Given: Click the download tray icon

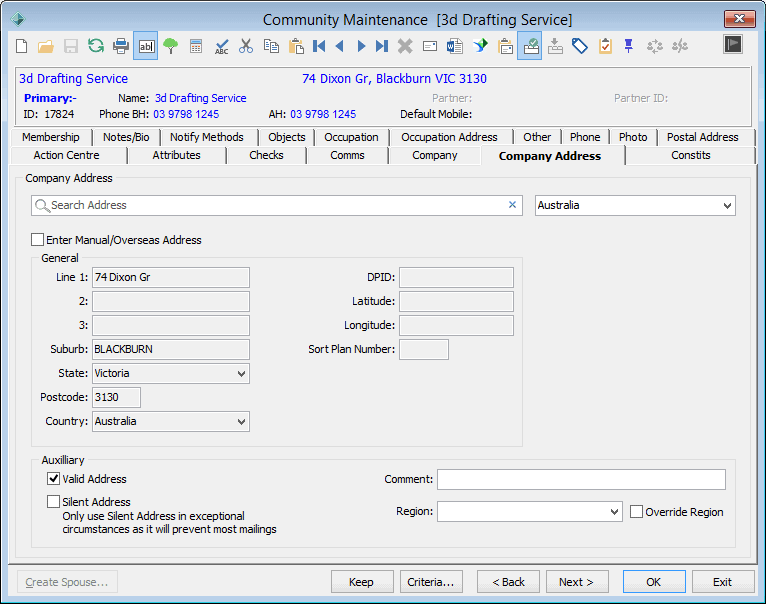Looking at the screenshot, I should (555, 46).
